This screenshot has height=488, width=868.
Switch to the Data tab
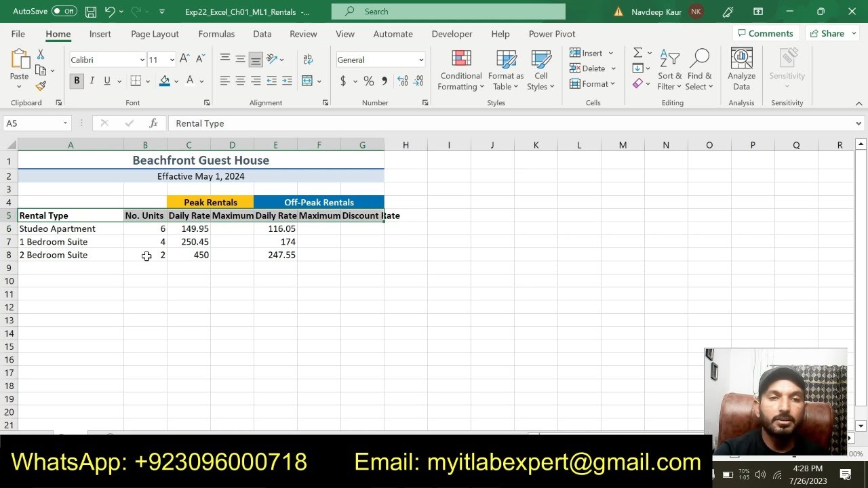tap(262, 34)
